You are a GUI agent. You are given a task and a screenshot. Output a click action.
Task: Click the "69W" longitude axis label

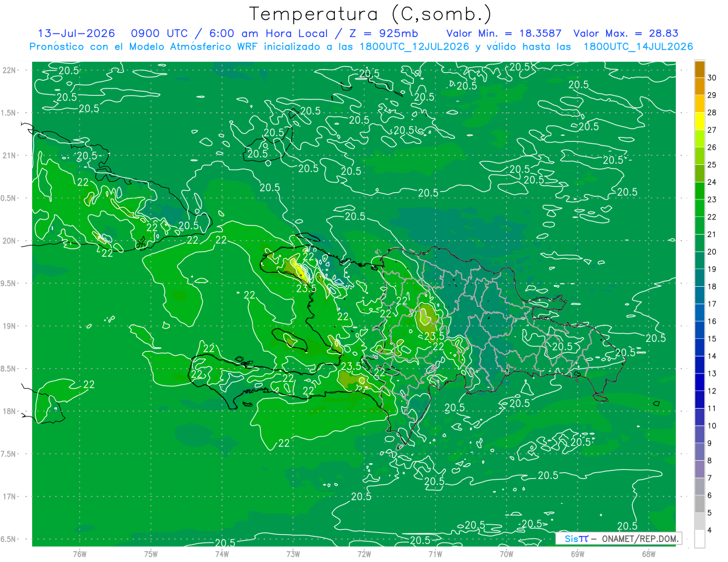coord(578,554)
